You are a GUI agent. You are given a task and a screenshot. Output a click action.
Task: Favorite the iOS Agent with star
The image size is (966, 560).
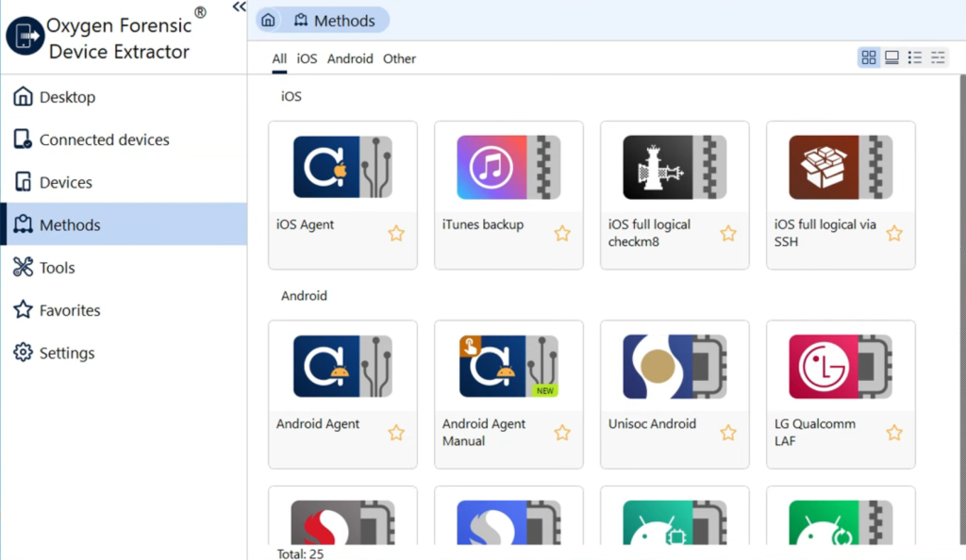[x=396, y=233]
